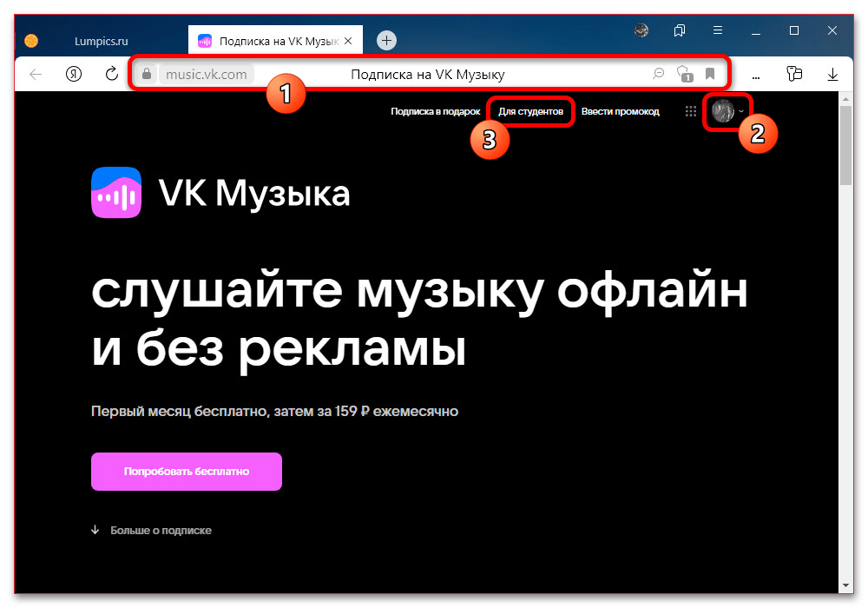
Task: Switch to the Lumpics.ru tab
Action: (x=102, y=41)
